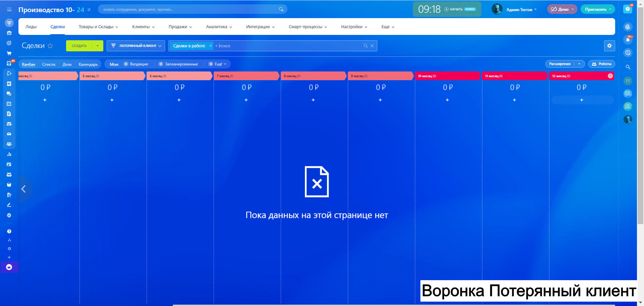This screenshot has height=306, width=644.
Task: Focus the top employee search field
Action: click(x=193, y=9)
